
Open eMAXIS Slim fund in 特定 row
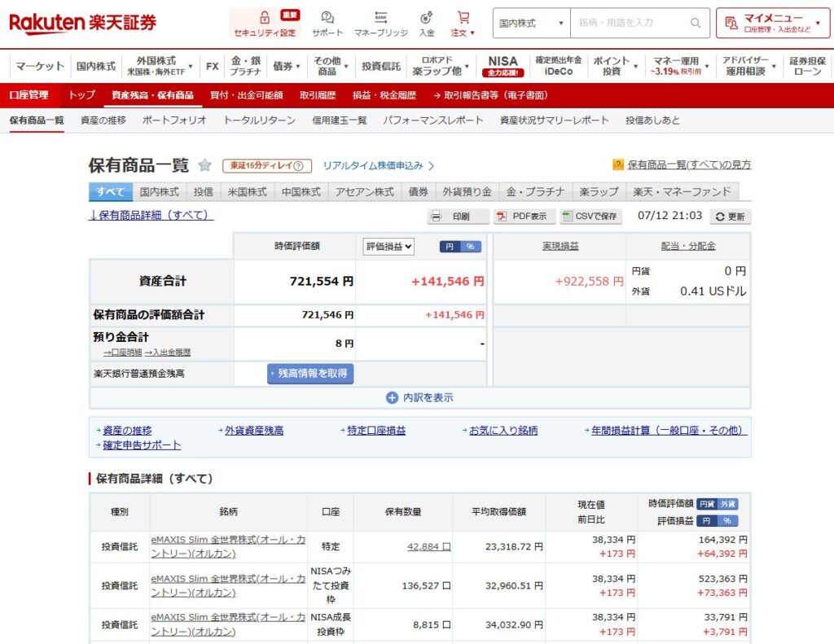(x=228, y=546)
